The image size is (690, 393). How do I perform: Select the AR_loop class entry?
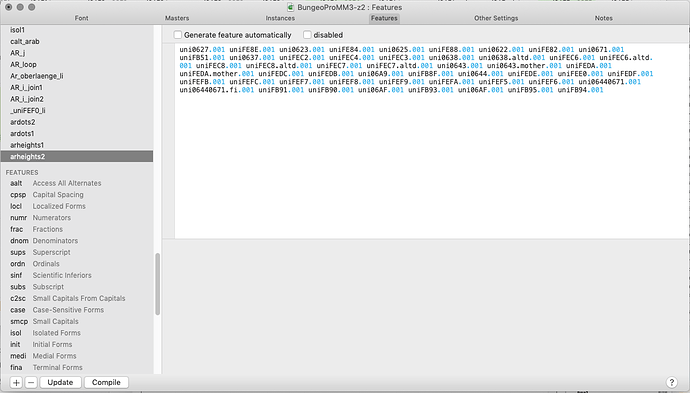point(77,64)
